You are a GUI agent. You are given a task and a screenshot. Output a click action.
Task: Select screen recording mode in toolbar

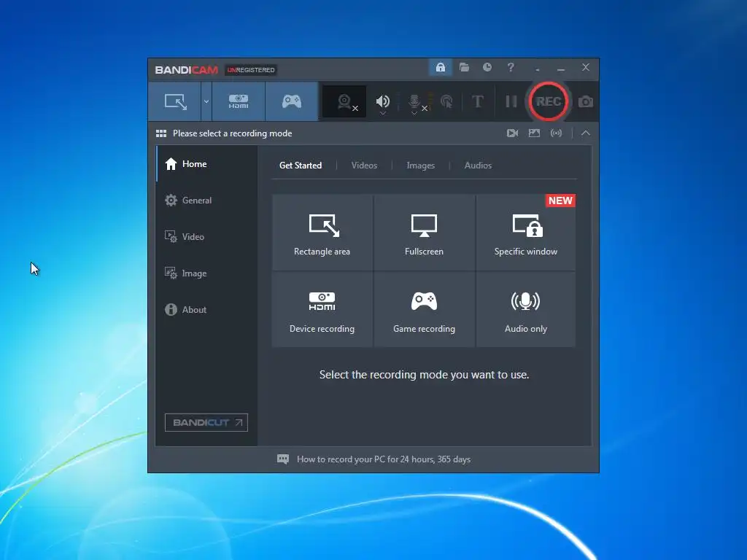point(175,101)
